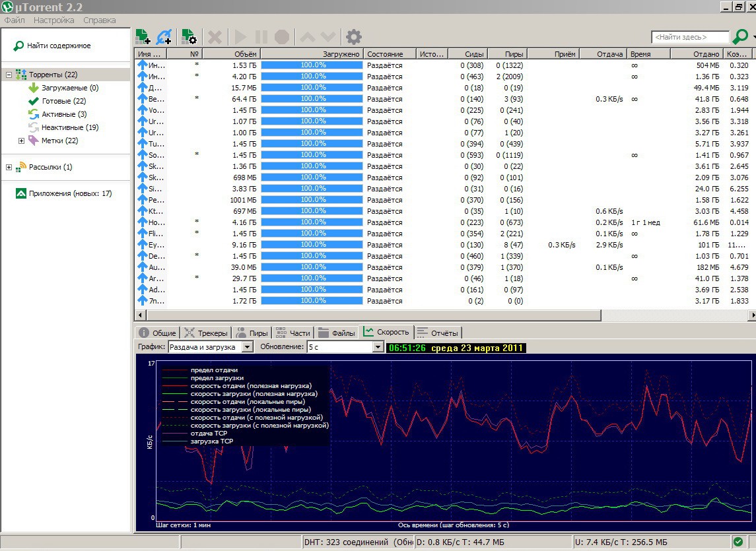Open the Обновление interval dropdown arrow
Viewport: 756px width, 551px height.
(x=378, y=347)
